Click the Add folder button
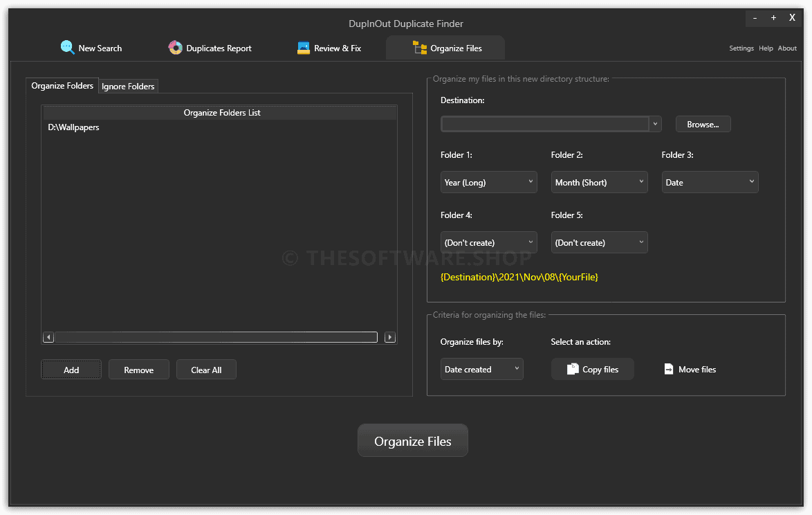The image size is (812, 515). pos(71,370)
